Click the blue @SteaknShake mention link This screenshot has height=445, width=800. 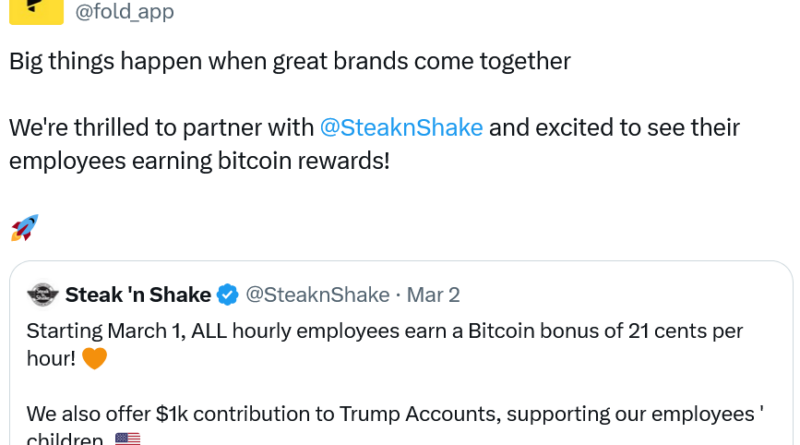point(401,128)
